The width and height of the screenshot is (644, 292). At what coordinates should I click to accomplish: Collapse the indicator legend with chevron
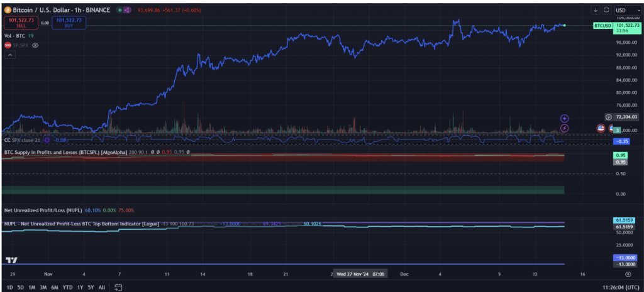pyautogui.click(x=11, y=56)
